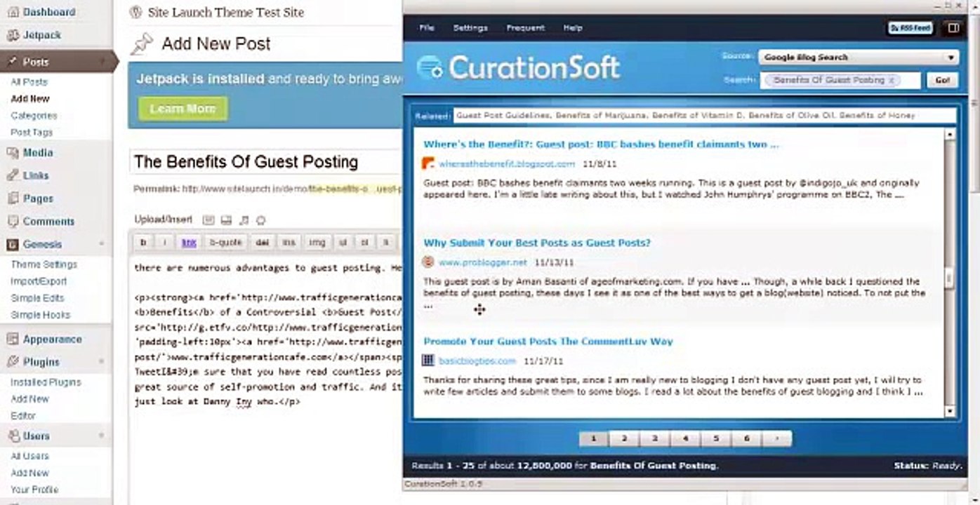This screenshot has height=505, width=980.
Task: Click the scroll up arrow of results list
Action: tap(951, 134)
